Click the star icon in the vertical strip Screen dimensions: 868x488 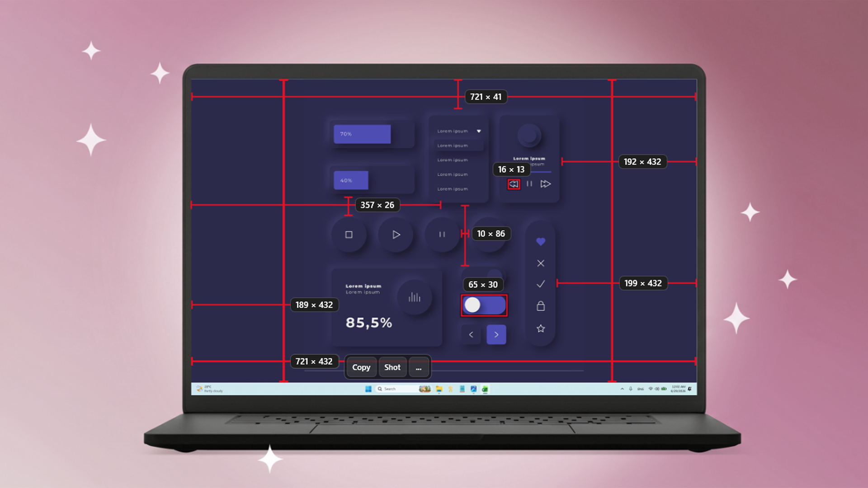[541, 328]
